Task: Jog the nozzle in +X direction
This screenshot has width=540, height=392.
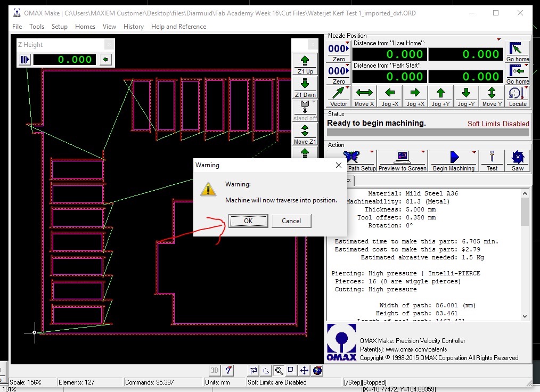Action: (x=415, y=97)
